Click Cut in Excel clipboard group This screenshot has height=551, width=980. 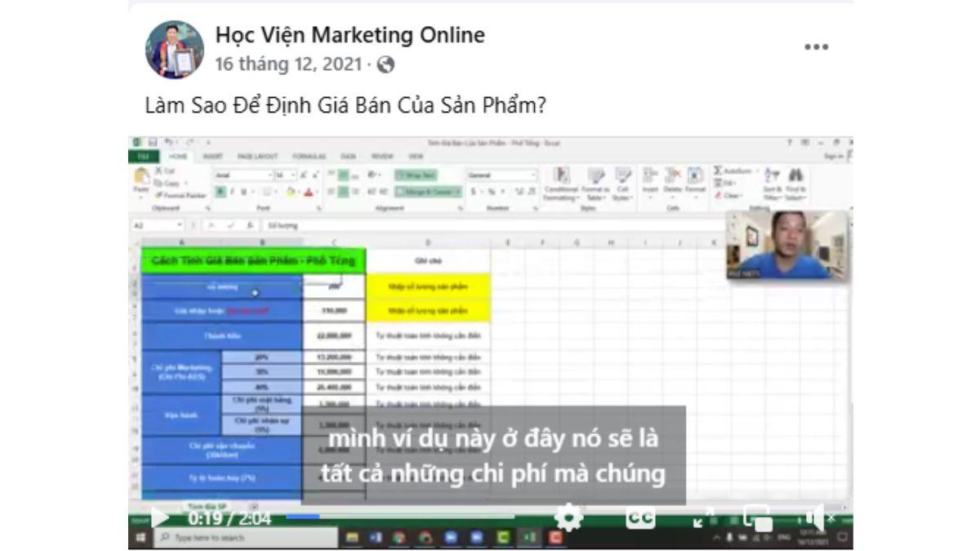tap(166, 171)
